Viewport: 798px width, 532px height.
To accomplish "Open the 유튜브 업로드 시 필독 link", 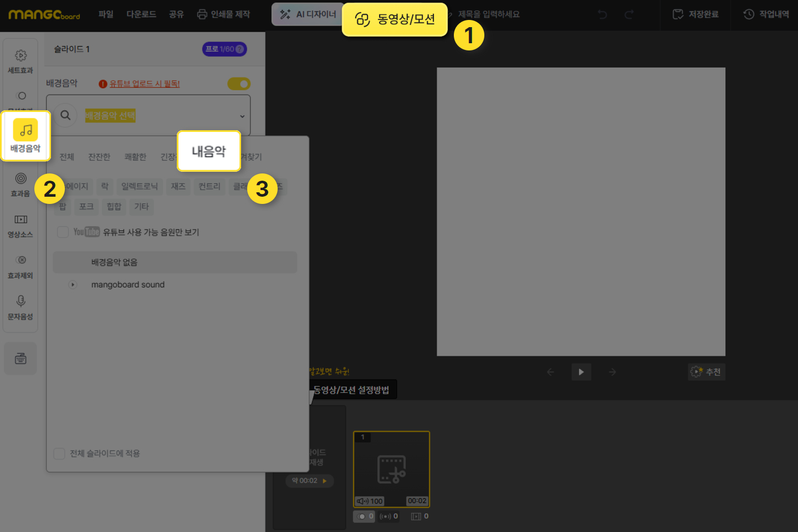I will point(144,84).
